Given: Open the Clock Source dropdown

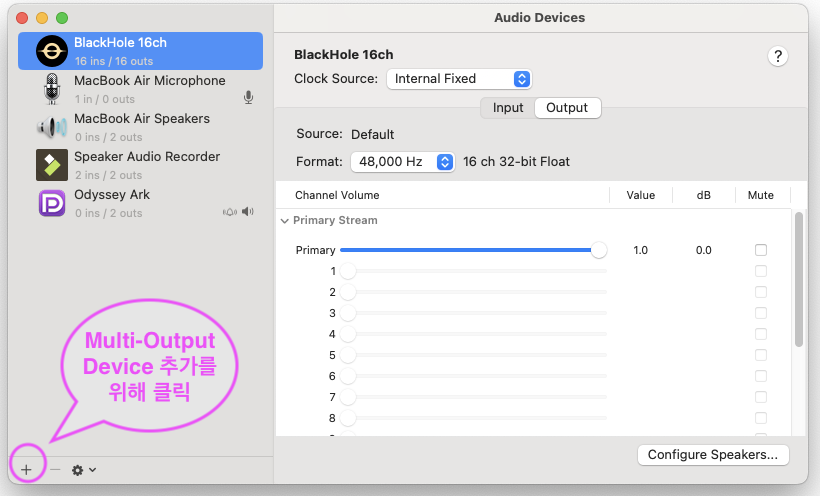Looking at the screenshot, I should [459, 79].
